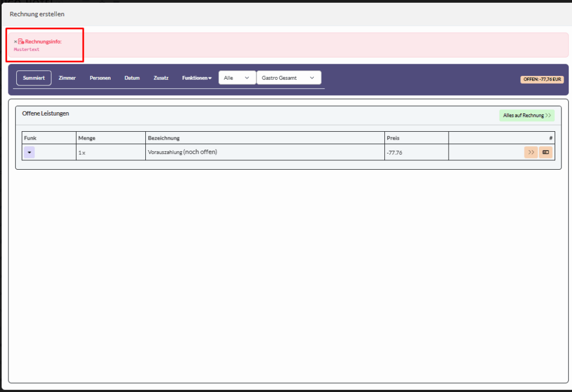Click the OFFEN: -77,76 EUR badge

(x=542, y=79)
